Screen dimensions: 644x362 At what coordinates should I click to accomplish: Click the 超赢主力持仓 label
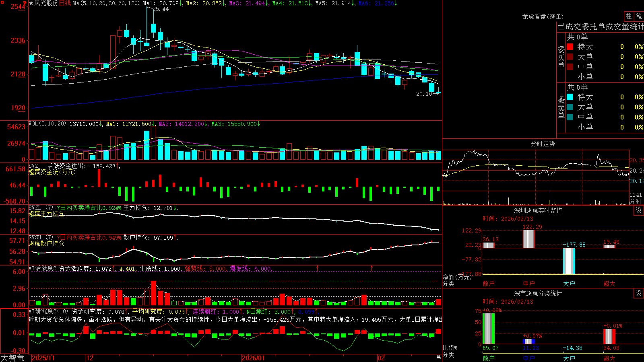[46, 214]
